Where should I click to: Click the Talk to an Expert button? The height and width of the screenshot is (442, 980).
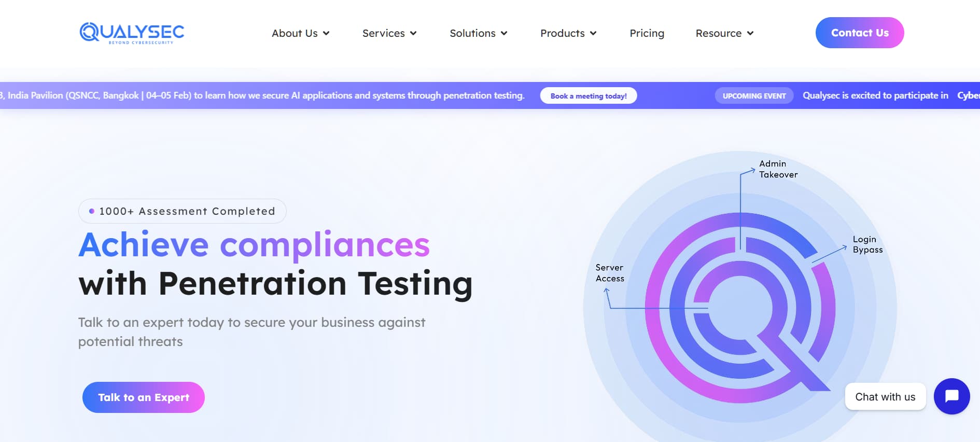pos(143,397)
